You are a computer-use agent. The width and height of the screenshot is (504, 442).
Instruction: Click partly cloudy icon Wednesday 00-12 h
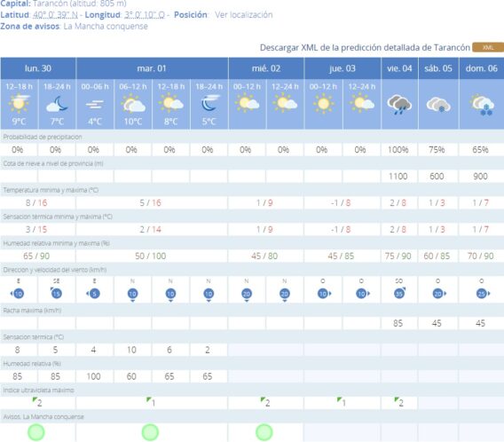247,103
